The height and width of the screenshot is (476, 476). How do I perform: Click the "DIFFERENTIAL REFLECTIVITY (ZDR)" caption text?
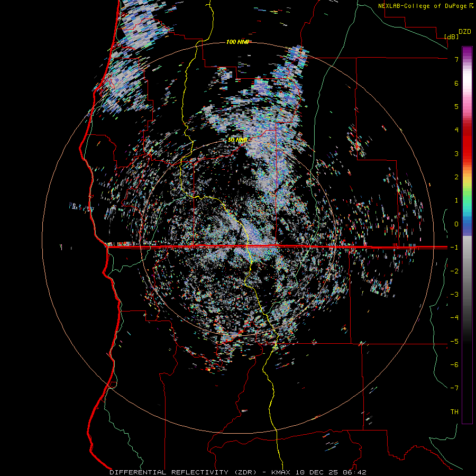pyautogui.click(x=184, y=472)
